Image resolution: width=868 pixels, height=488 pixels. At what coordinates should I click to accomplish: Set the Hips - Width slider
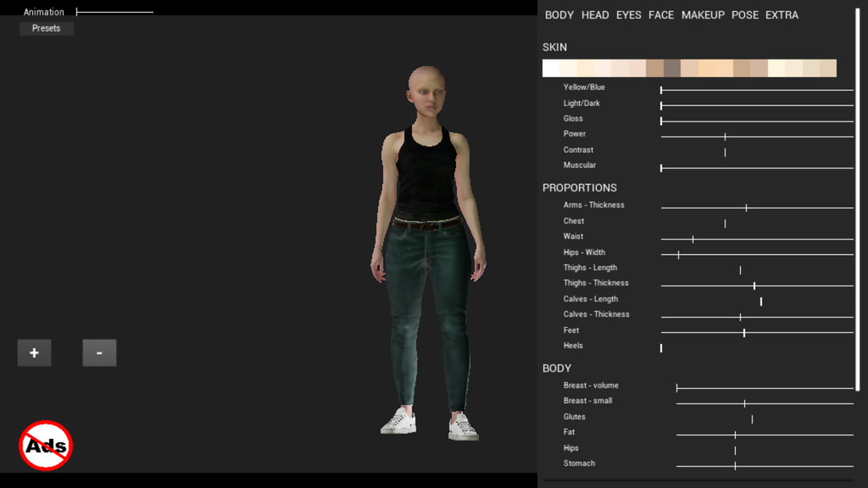[x=756, y=255]
